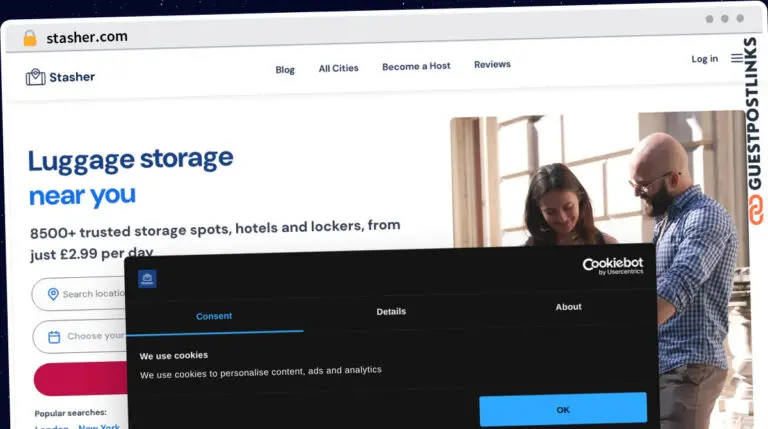Open the Blog page
This screenshot has height=429, width=768.
pos(285,70)
